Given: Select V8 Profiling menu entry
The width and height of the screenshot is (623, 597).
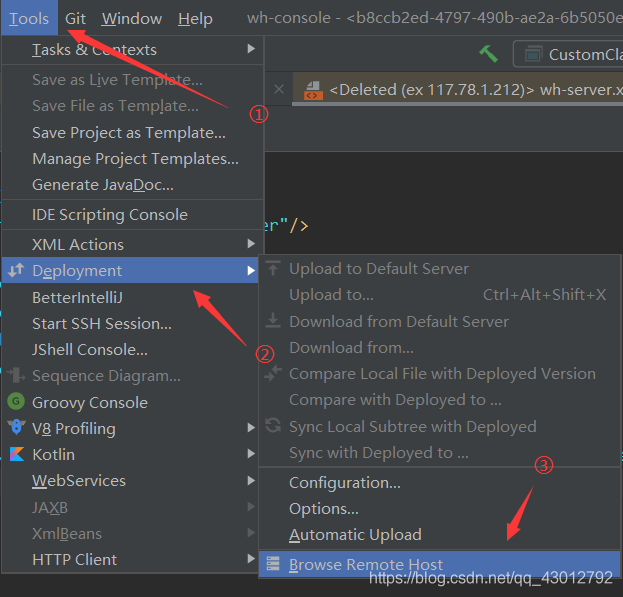Looking at the screenshot, I should tap(130, 429).
